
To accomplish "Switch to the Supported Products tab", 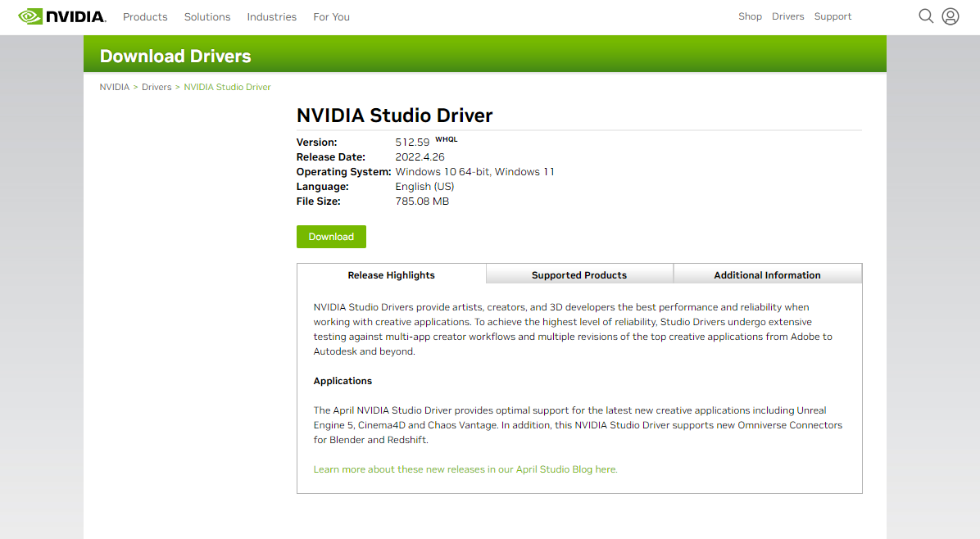I will coord(579,274).
